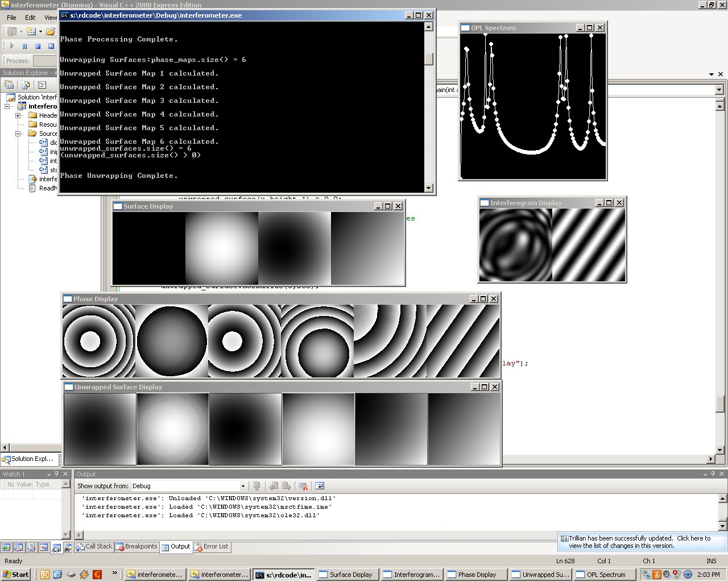Start debugging with the green play icon

tap(11, 46)
